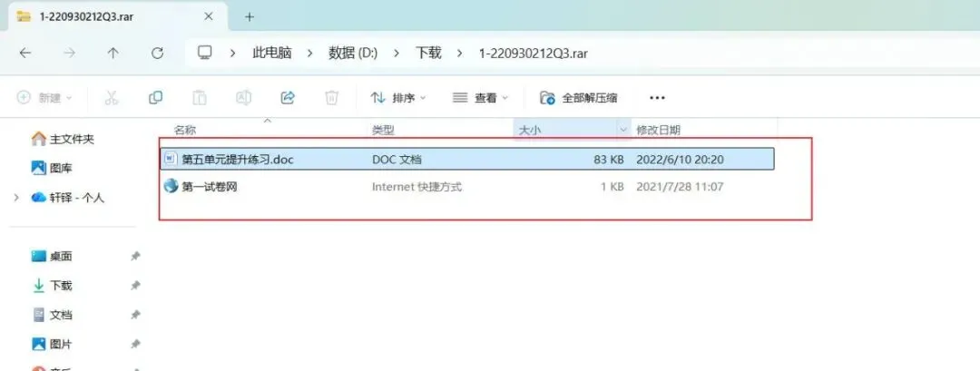Image resolution: width=980 pixels, height=371 pixels.
Task: Close the 1-220930212Q3.rar tab
Action: click(x=209, y=17)
